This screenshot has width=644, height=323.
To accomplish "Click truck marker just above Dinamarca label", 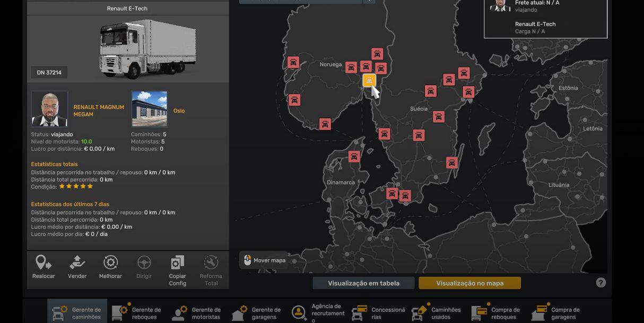I will point(354,156).
